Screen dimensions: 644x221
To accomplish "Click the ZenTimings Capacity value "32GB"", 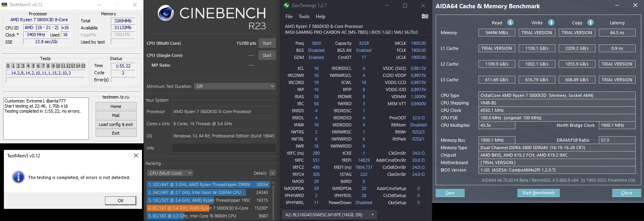I will 364,43.
